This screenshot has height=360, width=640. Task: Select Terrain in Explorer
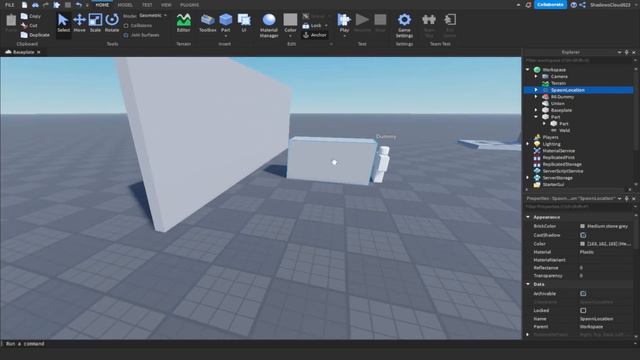tap(558, 83)
